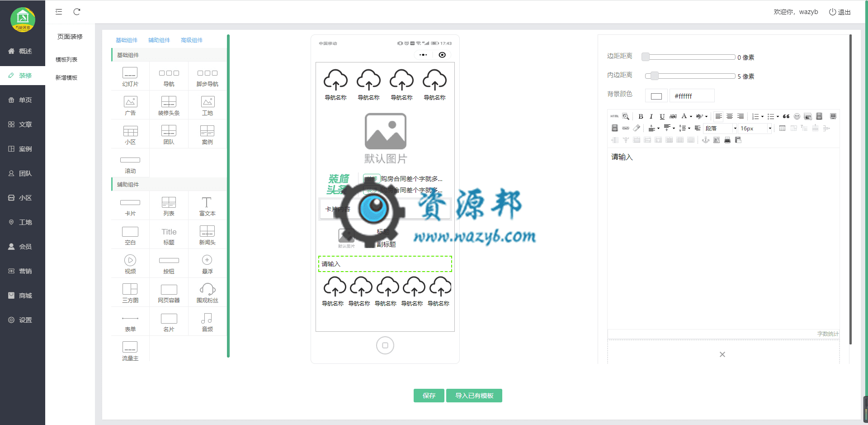868x425 pixels.
Task: Insert an anchor in the editor
Action: point(705,140)
